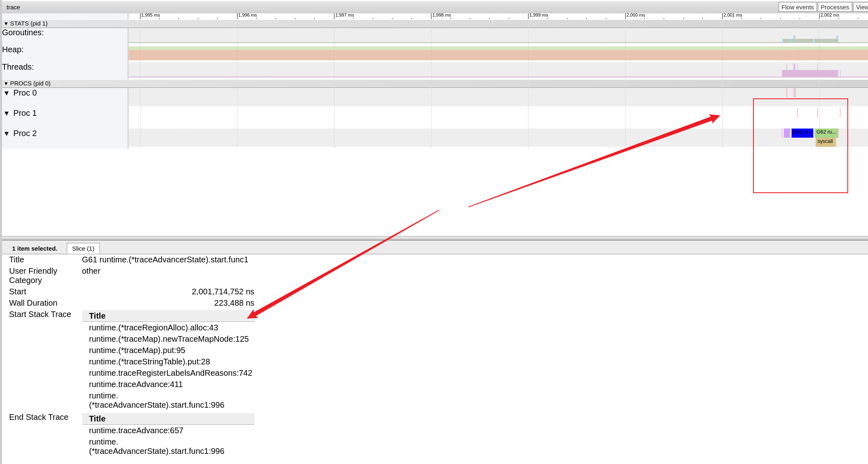The height and width of the screenshot is (464, 868).
Task: Select the blue G61 slice
Action: [802, 133]
